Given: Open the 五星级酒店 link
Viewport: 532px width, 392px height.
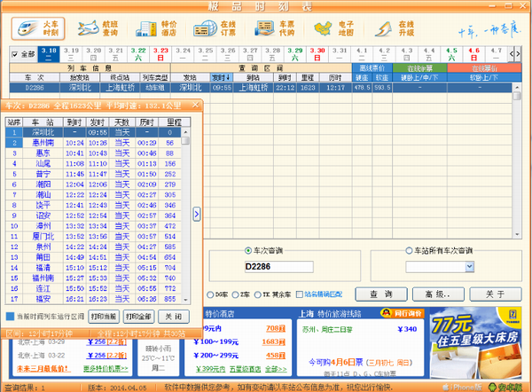Looking at the screenshot, I should [245, 369].
